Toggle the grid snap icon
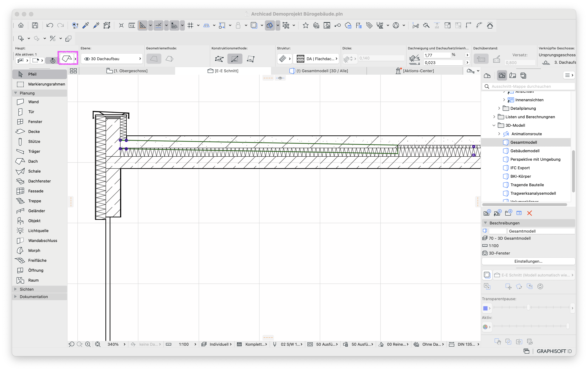Viewport: 588px width, 371px height. click(x=191, y=25)
